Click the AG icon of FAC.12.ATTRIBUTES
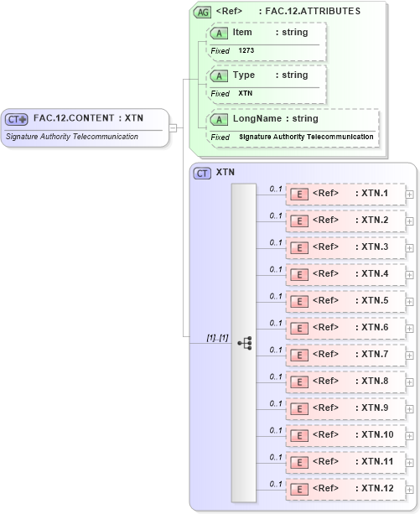 [x=203, y=13]
